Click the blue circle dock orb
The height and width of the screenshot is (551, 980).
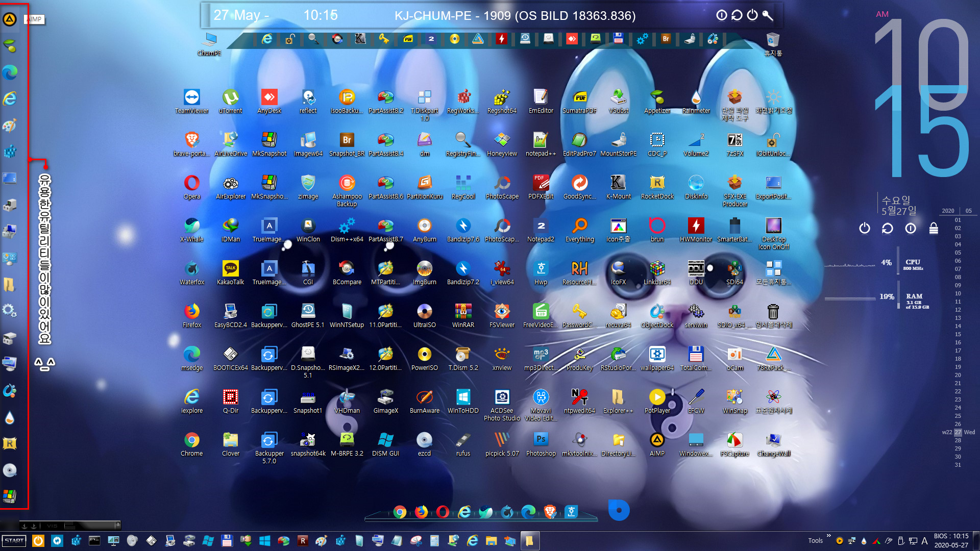619,510
